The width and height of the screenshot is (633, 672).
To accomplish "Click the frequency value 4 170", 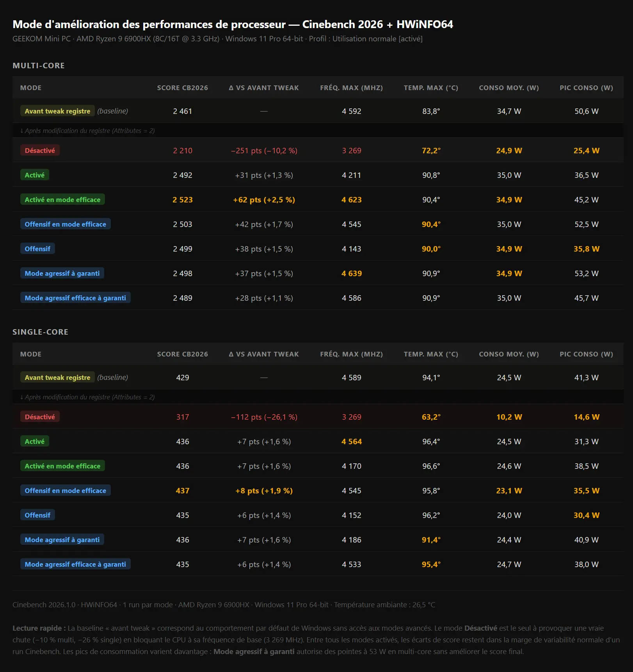I will click(x=351, y=466).
